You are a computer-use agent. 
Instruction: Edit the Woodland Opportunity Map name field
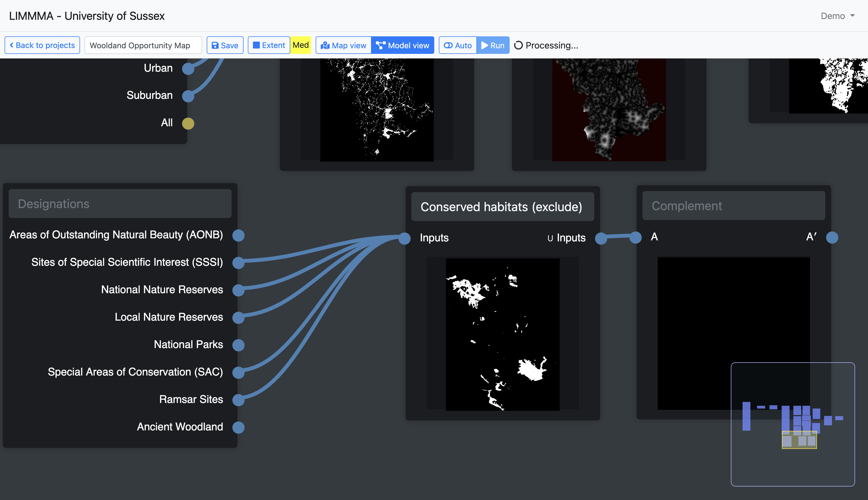143,45
